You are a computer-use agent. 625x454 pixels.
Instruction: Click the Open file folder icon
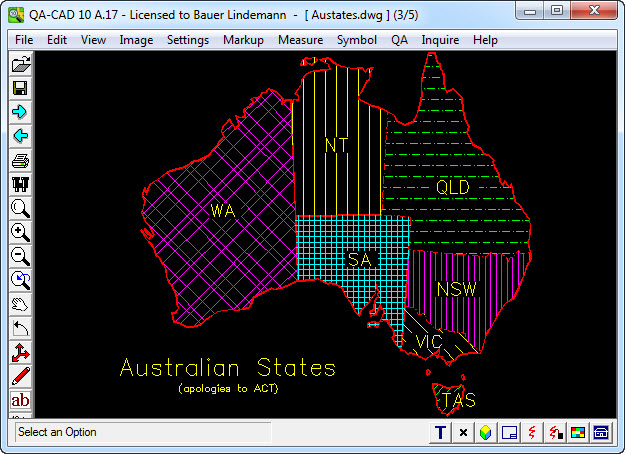point(21,64)
